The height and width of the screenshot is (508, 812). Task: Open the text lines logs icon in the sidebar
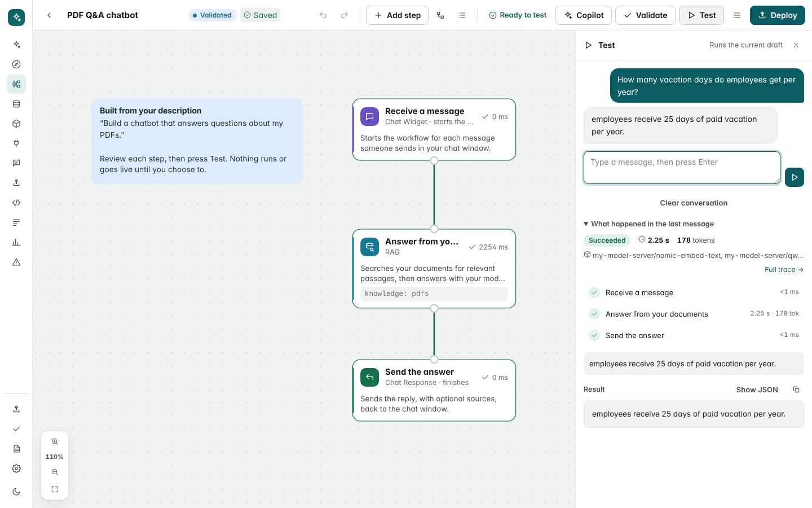16,222
